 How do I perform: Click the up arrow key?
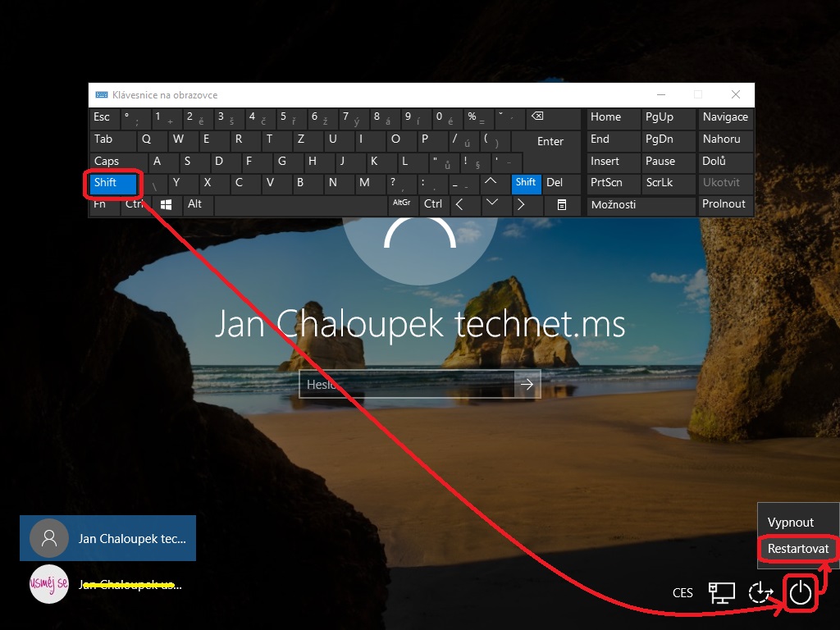(495, 183)
